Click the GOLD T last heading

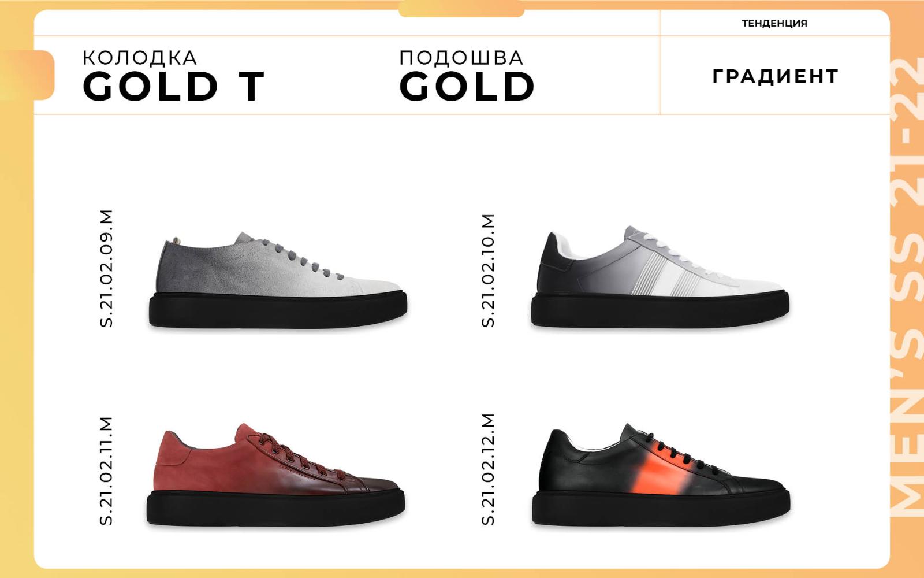(173, 87)
